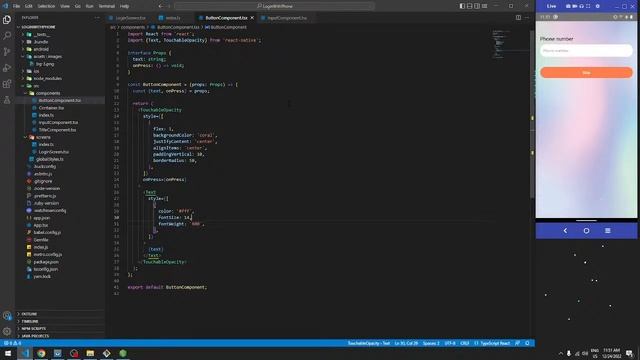Open the Accounts menu icon
Image resolution: width=640 pixels, height=360 pixels.
tap(7, 316)
